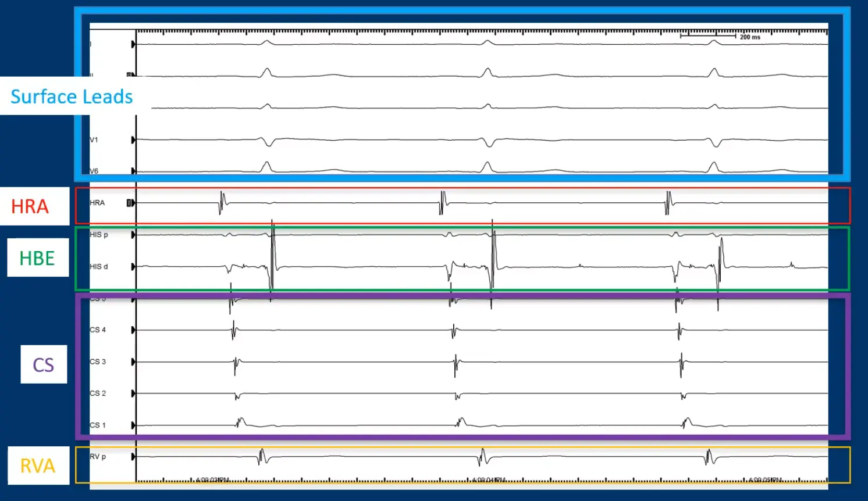The width and height of the screenshot is (868, 501).
Task: Select the Surface Leads annotation label
Action: click(x=72, y=96)
